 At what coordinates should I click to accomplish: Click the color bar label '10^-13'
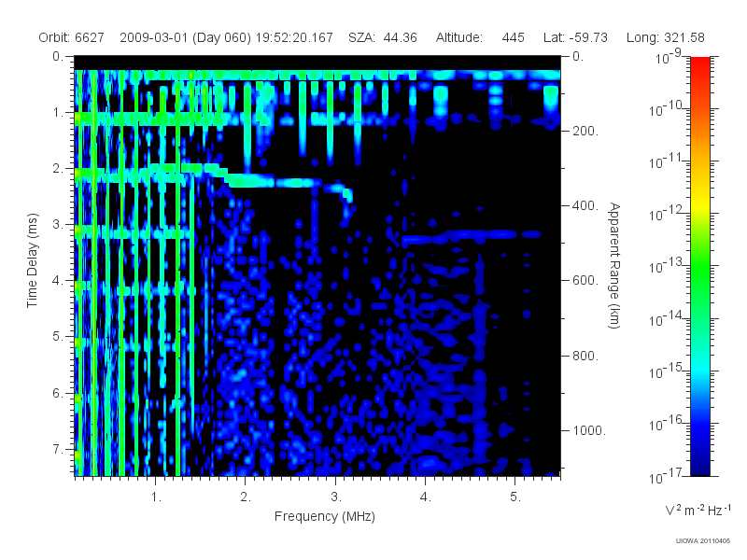[666, 265]
